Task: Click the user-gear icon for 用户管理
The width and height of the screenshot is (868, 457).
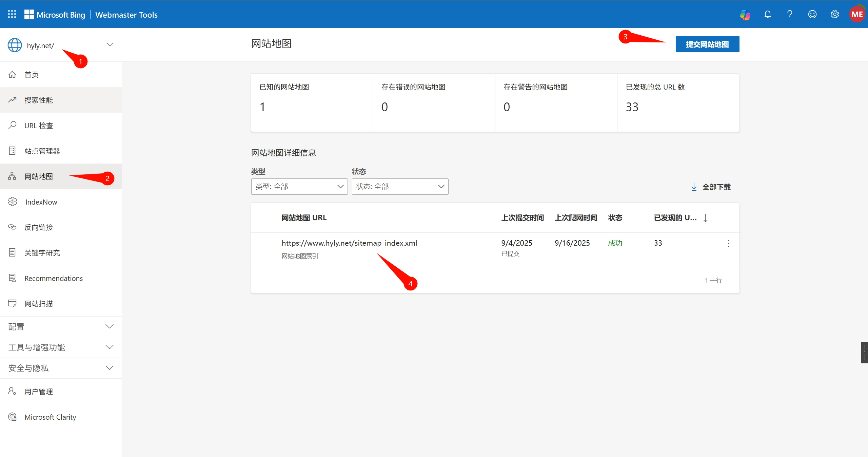Action: (x=12, y=391)
